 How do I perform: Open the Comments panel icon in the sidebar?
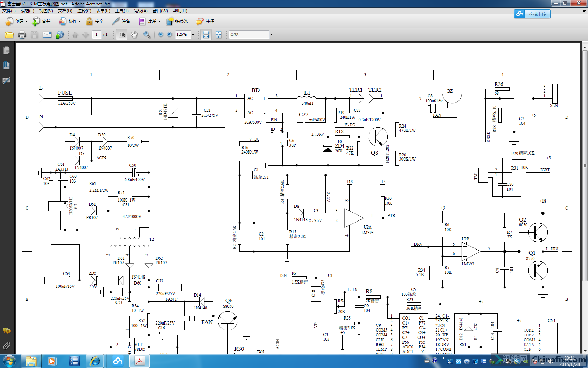point(6,330)
